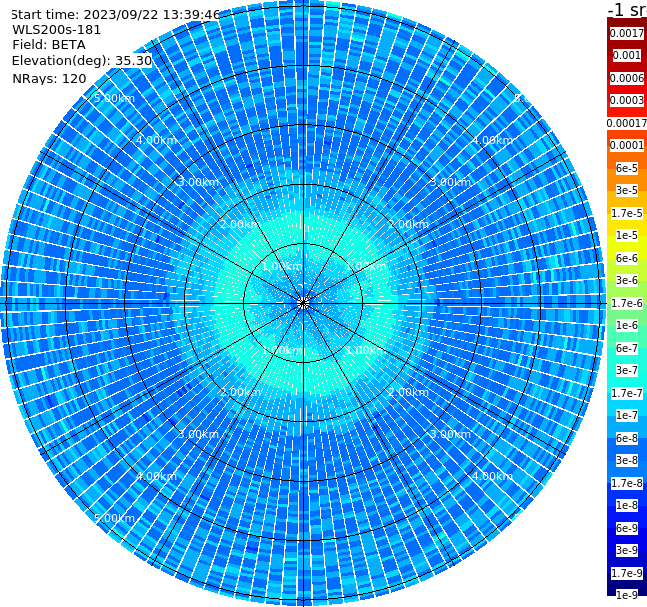Click the NRays: 120 label
The height and width of the screenshot is (607, 647).
coord(49,78)
